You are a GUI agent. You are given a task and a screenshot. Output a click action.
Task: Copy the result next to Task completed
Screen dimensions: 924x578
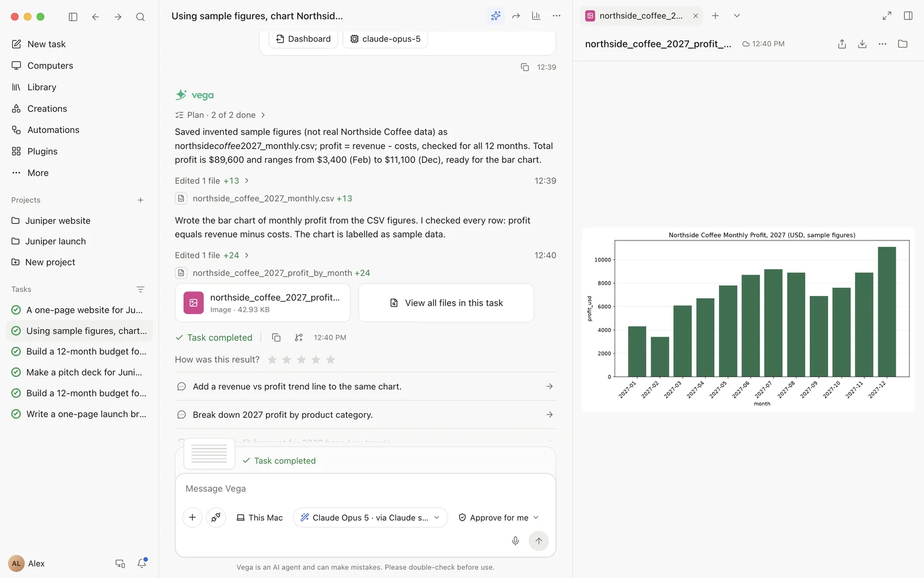276,338
